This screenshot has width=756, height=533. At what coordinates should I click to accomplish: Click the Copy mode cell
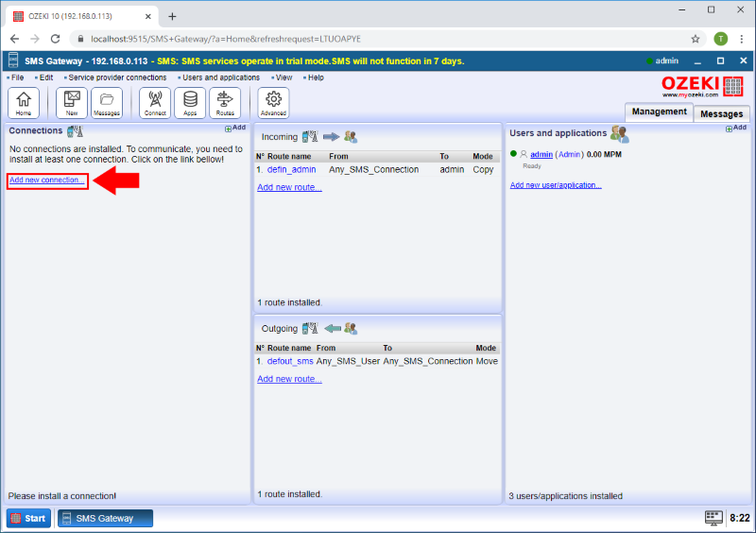point(483,170)
